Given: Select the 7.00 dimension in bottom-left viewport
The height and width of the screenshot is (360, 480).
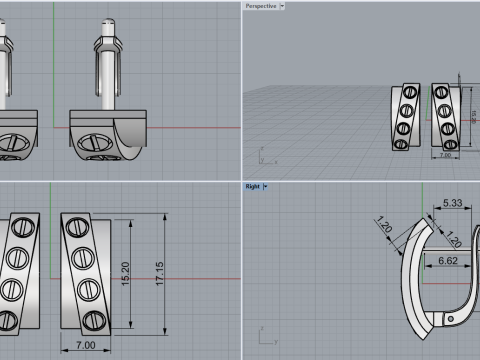Looking at the screenshot, I should (x=86, y=345).
